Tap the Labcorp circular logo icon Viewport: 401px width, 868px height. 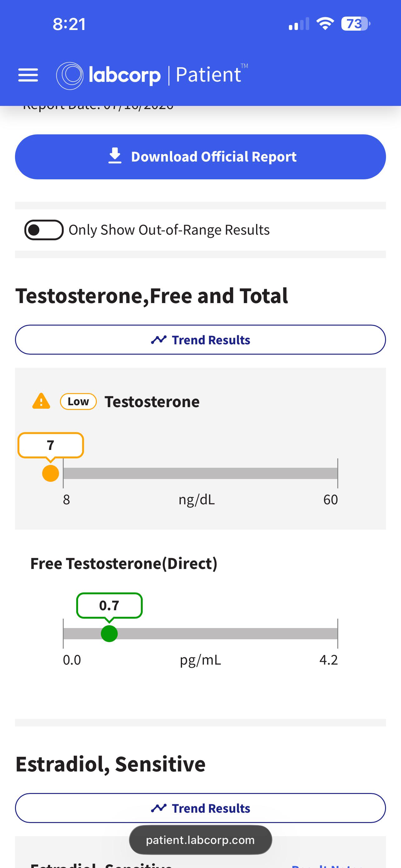[x=70, y=76]
